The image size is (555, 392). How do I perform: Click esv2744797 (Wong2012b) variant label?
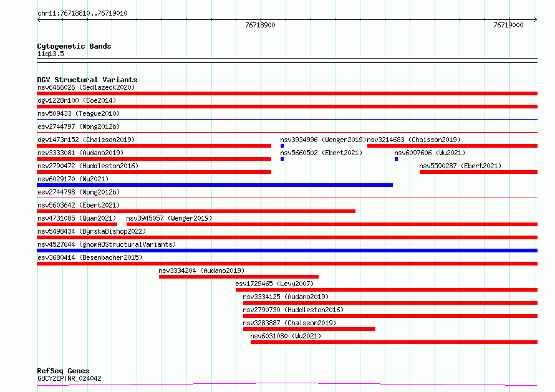point(79,127)
